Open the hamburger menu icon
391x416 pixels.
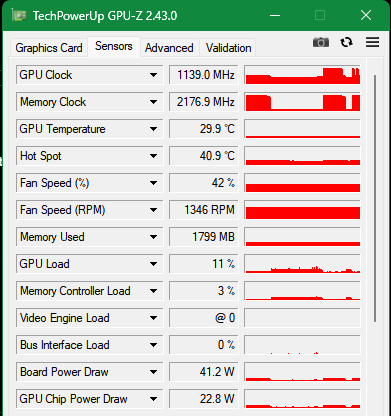coord(372,42)
